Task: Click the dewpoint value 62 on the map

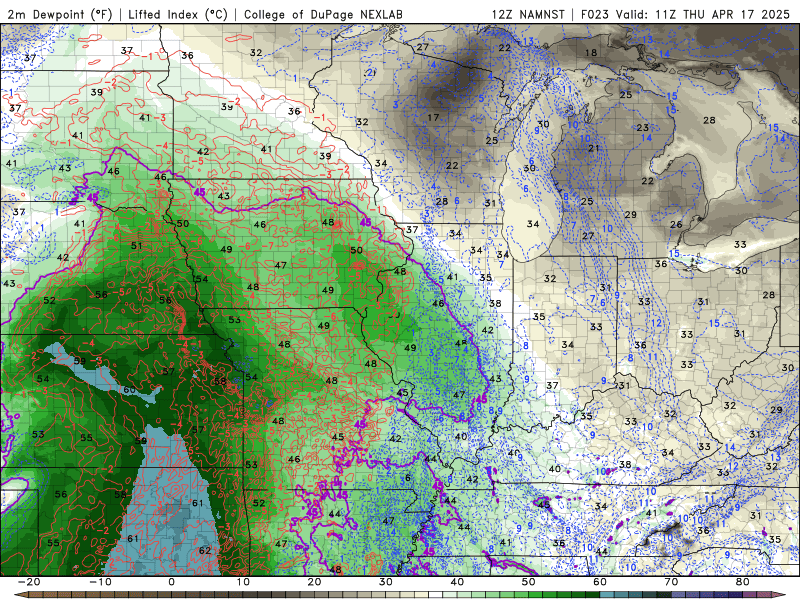Action: click(205, 551)
